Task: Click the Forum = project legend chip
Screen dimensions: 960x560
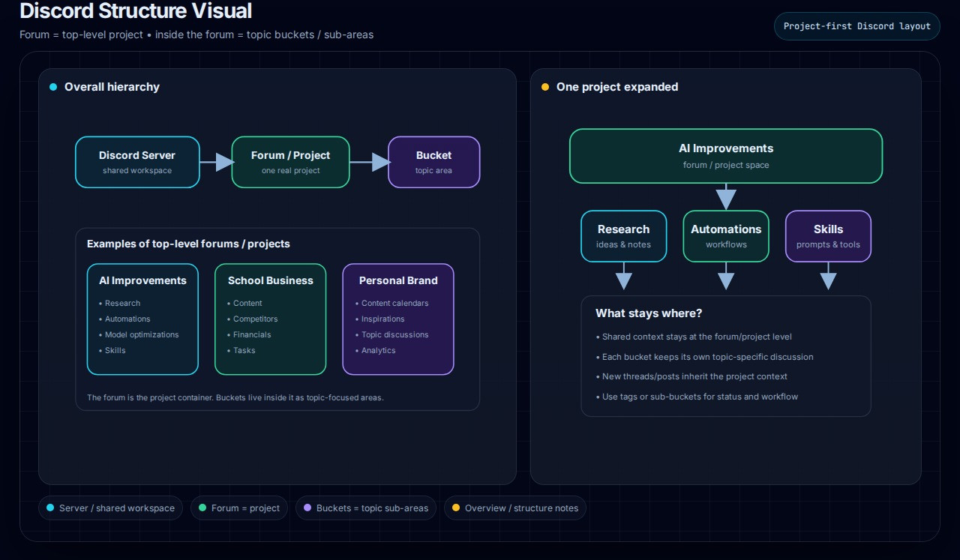Action: 238,508
